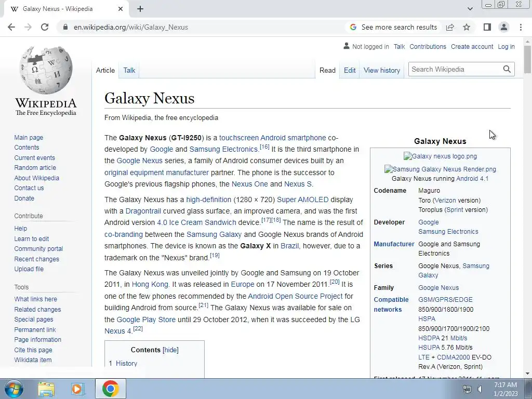Screen dimensions: 532x399
Task: Close the Galaxy Nexus tab
Action: (x=121, y=9)
